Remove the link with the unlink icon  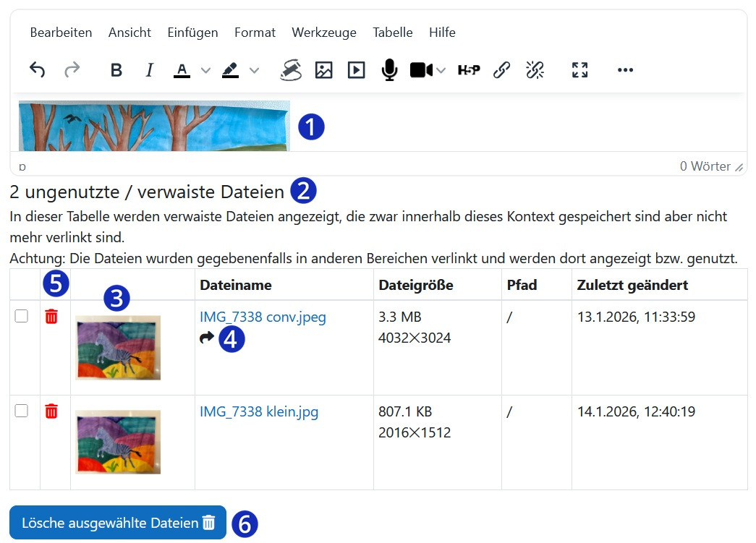(535, 69)
